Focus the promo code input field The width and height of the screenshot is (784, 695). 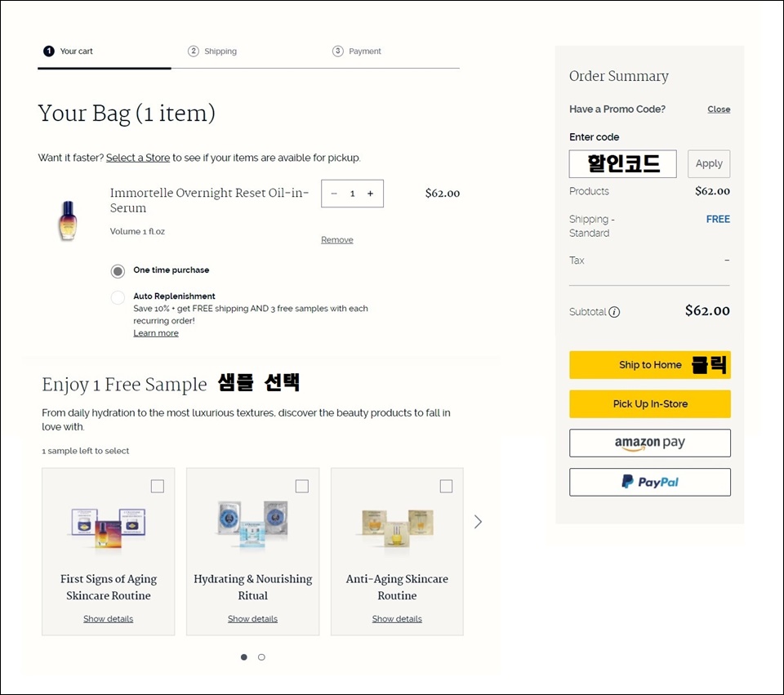pos(623,163)
